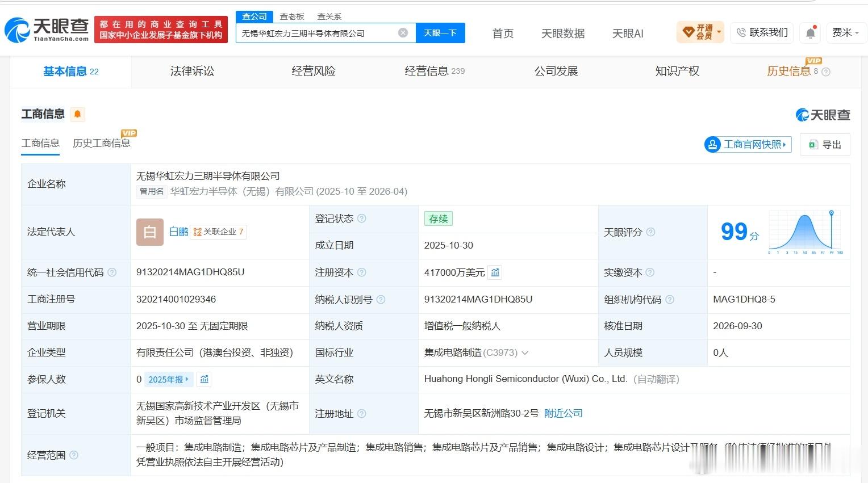Open the 公司发展 tab
Viewport: 868px width, 483px height.
[556, 72]
